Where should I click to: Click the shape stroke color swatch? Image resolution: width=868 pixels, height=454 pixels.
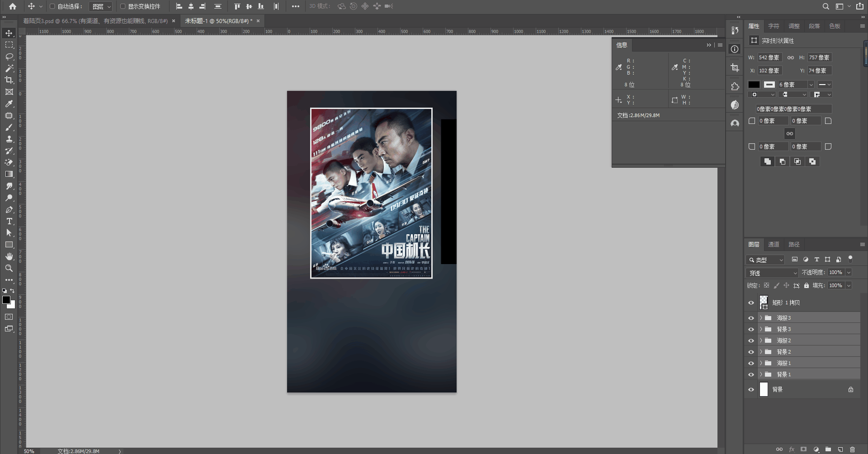coord(769,85)
